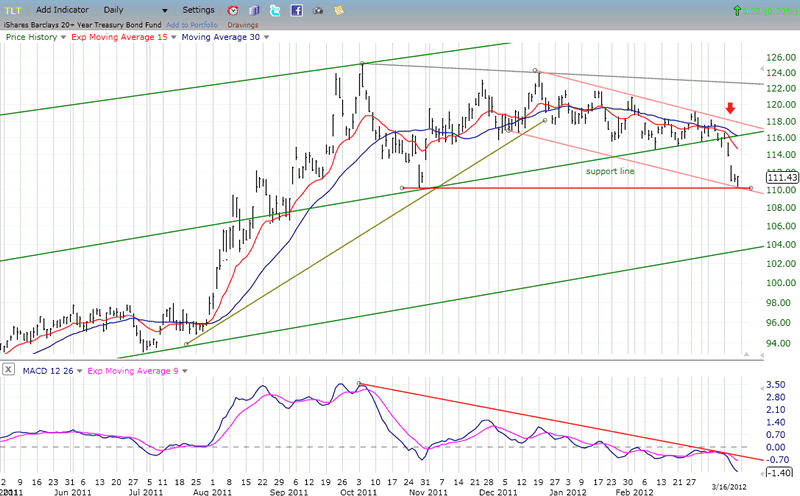Viewport: 800px width, 496px height.
Task: Open the Add Indicator menu
Action: [x=65, y=10]
